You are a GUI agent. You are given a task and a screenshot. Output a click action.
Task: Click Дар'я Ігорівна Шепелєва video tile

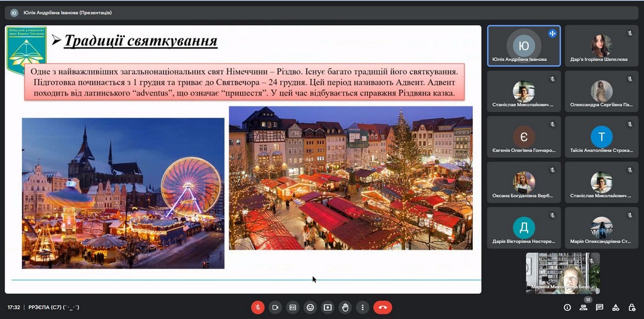601,46
